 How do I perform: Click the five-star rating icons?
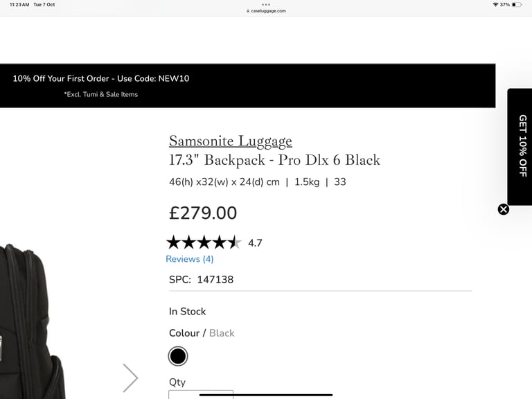coord(204,242)
